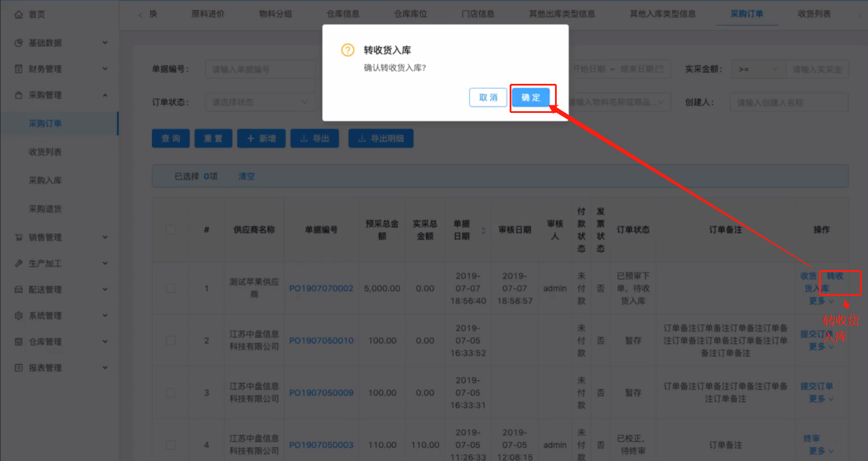The width and height of the screenshot is (868, 461).
Task: Open order PO1907050010 link
Action: point(321,341)
